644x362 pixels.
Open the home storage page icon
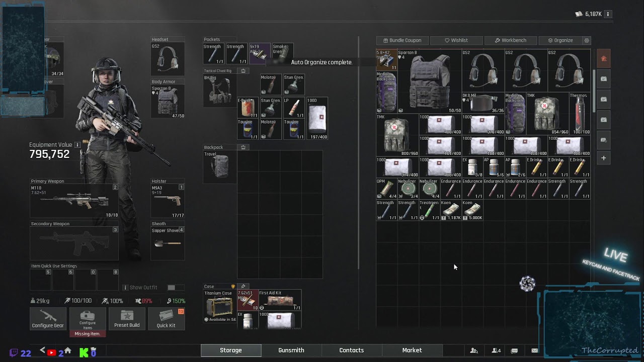(604, 59)
